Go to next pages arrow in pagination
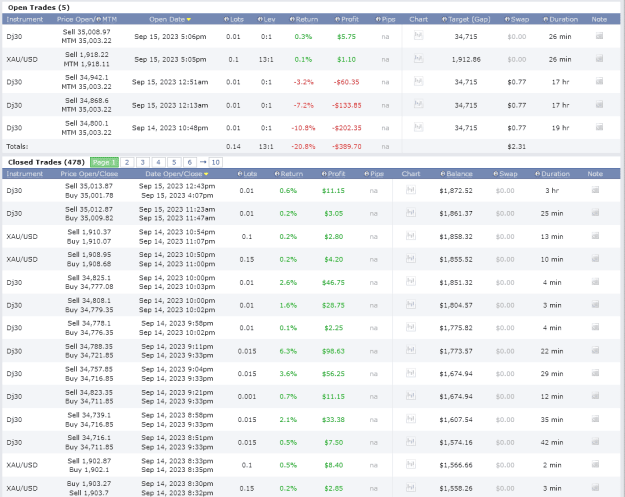 (203, 162)
